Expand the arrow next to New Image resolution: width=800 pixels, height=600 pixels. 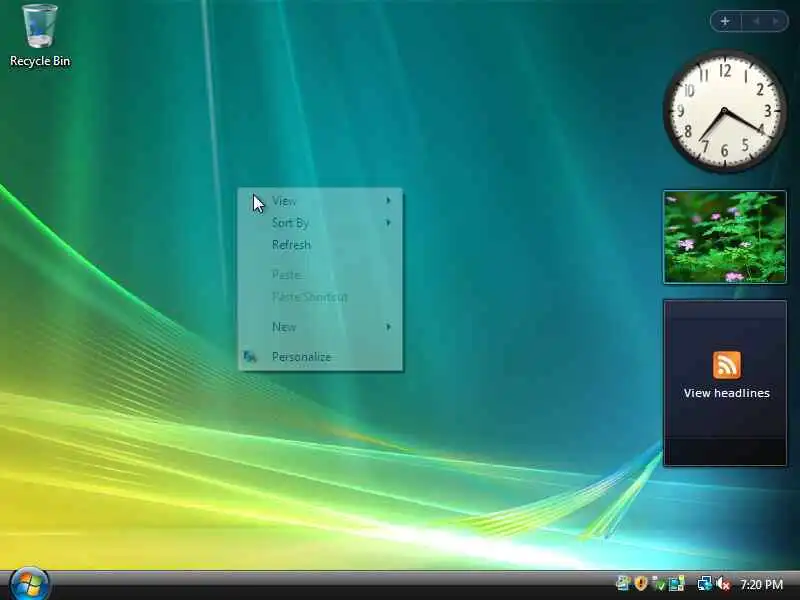[389, 327]
